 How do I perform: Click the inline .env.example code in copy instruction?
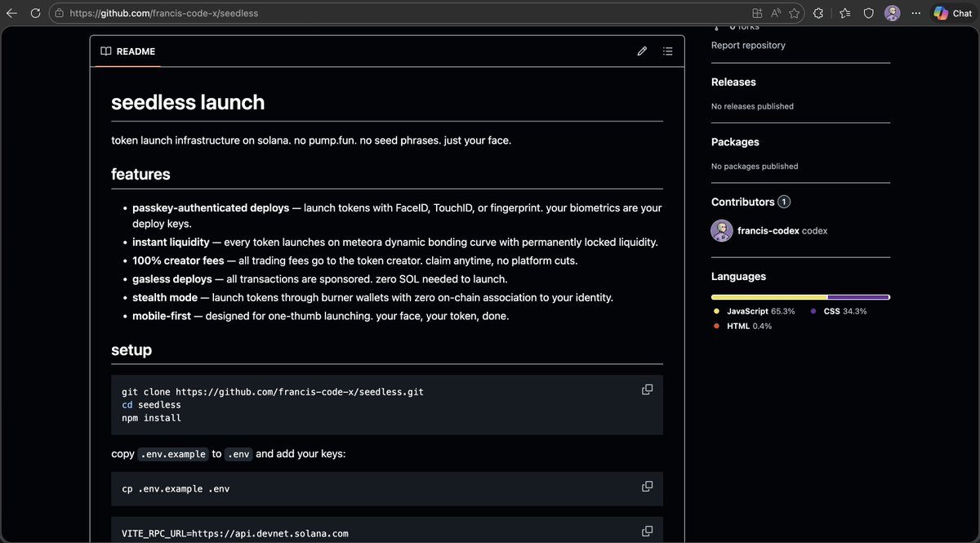point(172,454)
